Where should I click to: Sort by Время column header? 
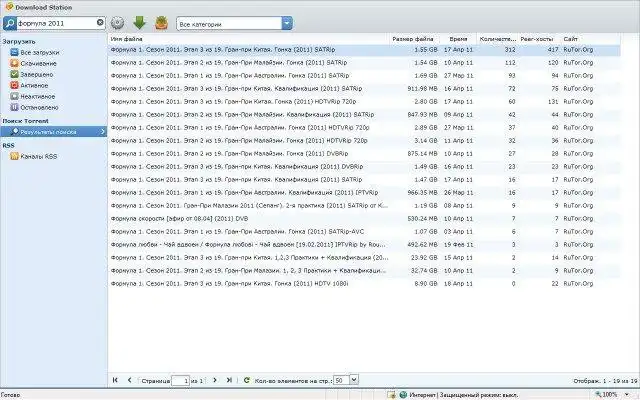click(x=458, y=39)
